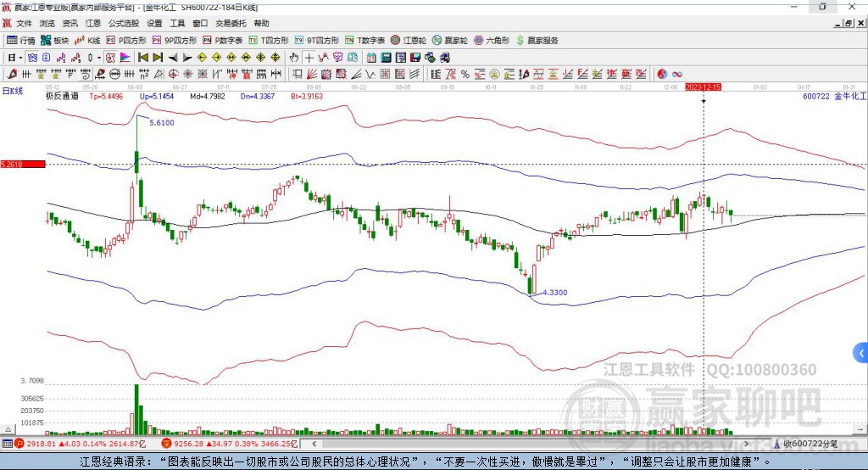Click the 2023-12-15 date marker
Image resolution: width=868 pixels, height=470 pixels.
703,87
